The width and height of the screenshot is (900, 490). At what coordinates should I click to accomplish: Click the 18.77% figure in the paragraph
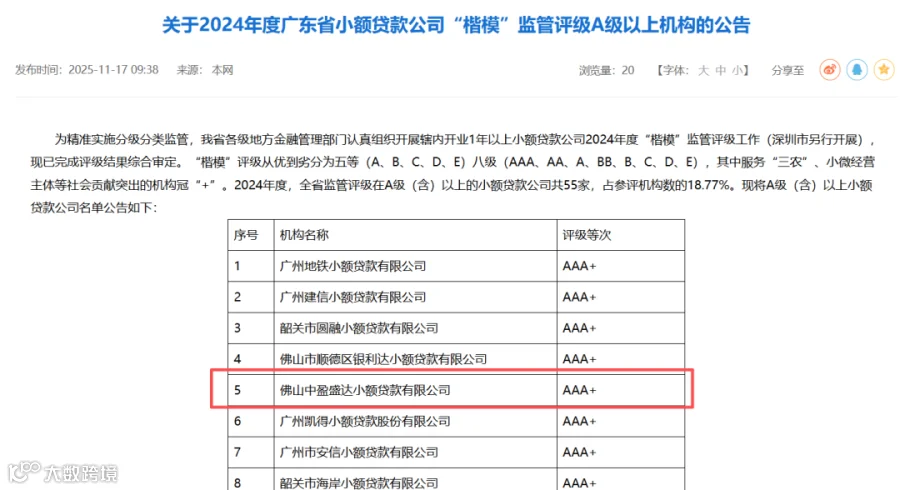(x=709, y=185)
